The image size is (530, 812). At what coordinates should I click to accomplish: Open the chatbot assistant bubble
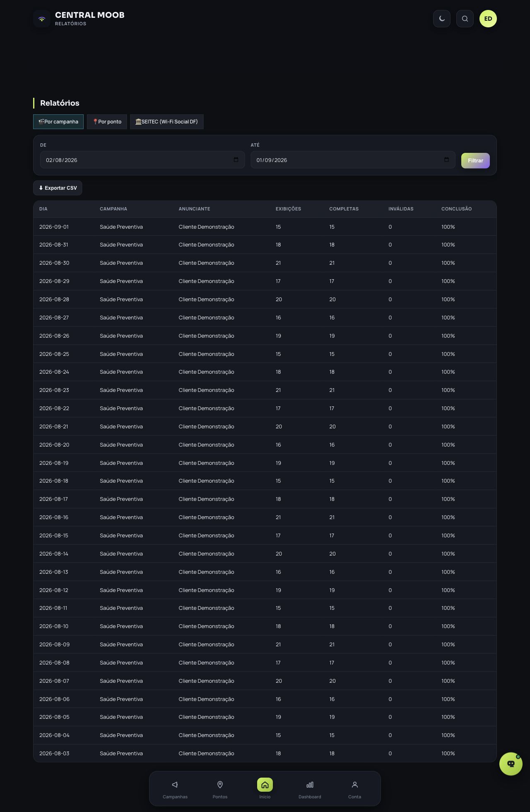(511, 764)
